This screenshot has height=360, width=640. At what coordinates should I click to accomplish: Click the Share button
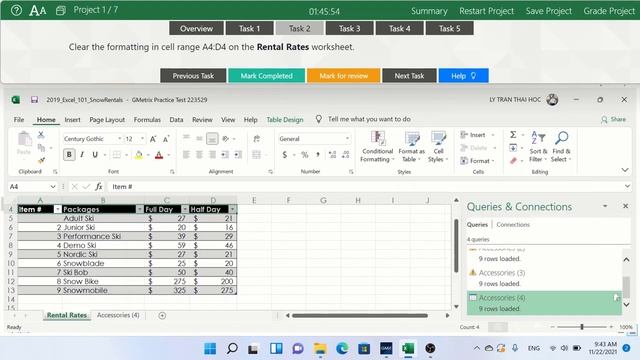pyautogui.click(x=613, y=119)
